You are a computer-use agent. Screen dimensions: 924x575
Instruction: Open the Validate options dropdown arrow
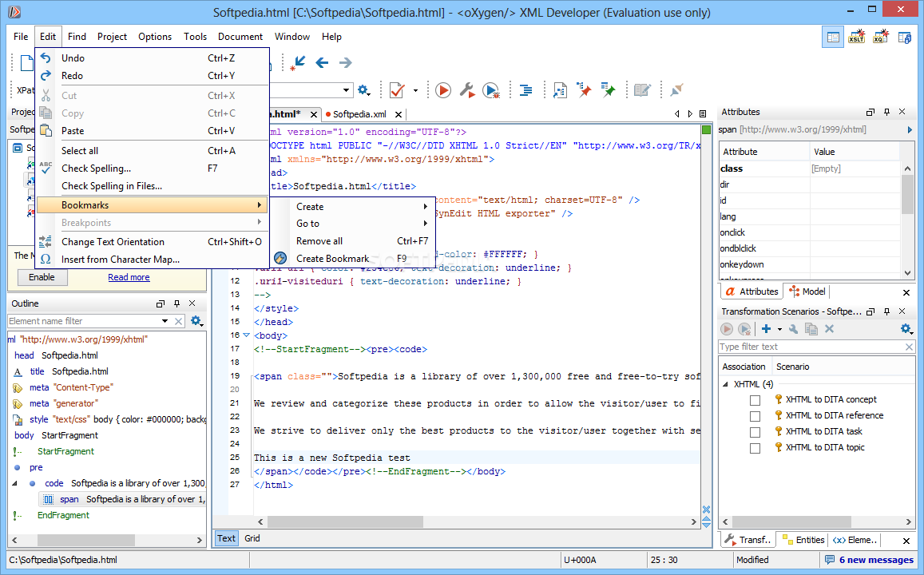pyautogui.click(x=415, y=91)
